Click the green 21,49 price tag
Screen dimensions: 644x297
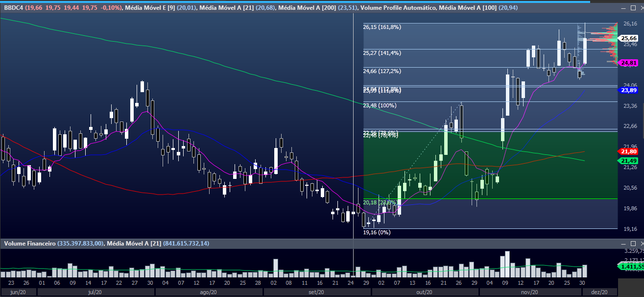pyautogui.click(x=629, y=161)
